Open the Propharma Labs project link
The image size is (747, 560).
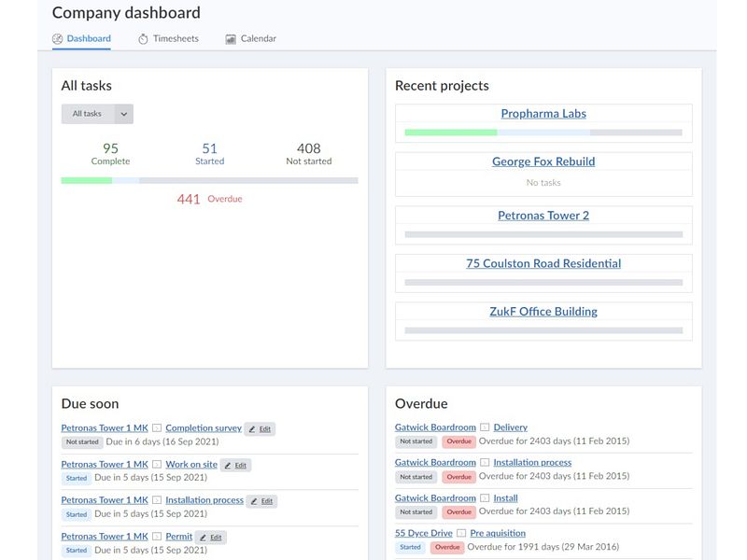[x=543, y=113]
